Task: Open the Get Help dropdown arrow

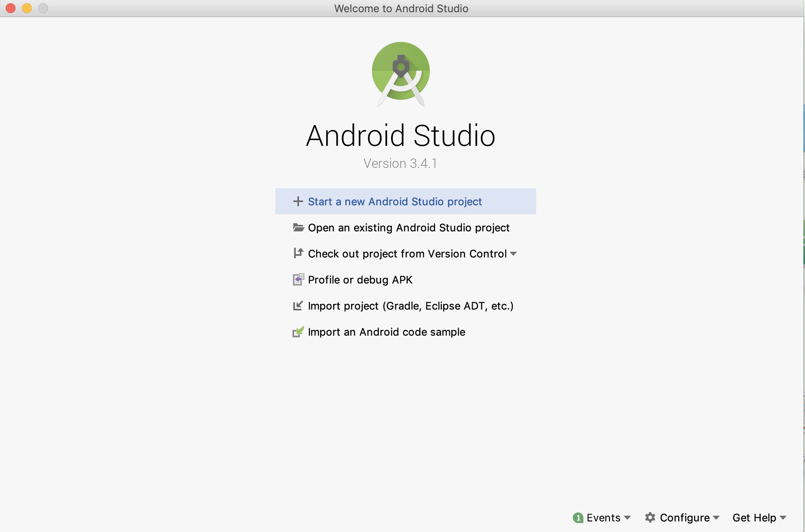Action: [x=783, y=518]
